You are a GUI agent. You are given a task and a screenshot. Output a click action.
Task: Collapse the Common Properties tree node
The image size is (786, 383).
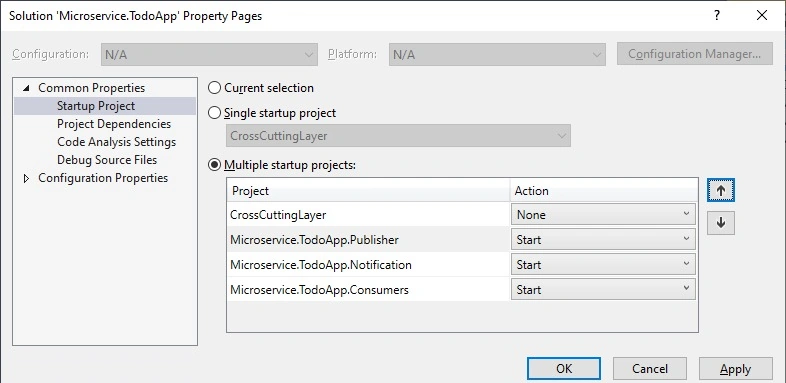pos(27,88)
